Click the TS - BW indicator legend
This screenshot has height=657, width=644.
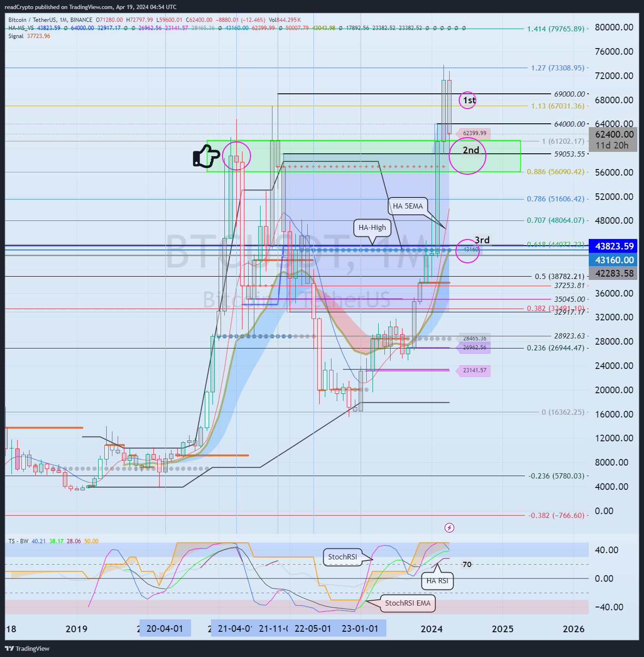[x=18, y=541]
